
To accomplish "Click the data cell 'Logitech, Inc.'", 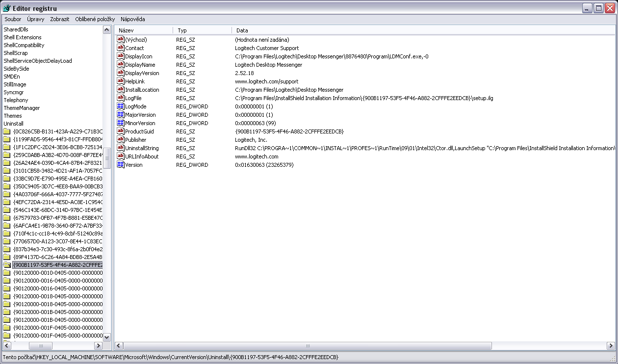I will 251,140.
